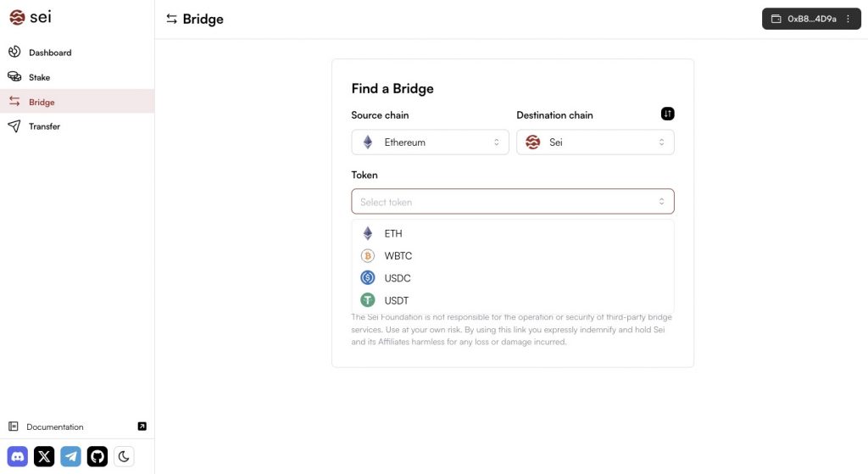Open the Discord icon link
The height and width of the screenshot is (474, 868).
point(18,457)
